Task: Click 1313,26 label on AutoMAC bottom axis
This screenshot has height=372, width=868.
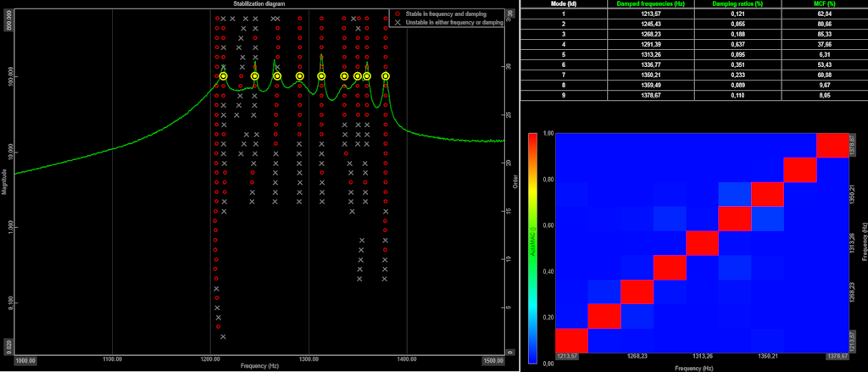Action: [704, 357]
